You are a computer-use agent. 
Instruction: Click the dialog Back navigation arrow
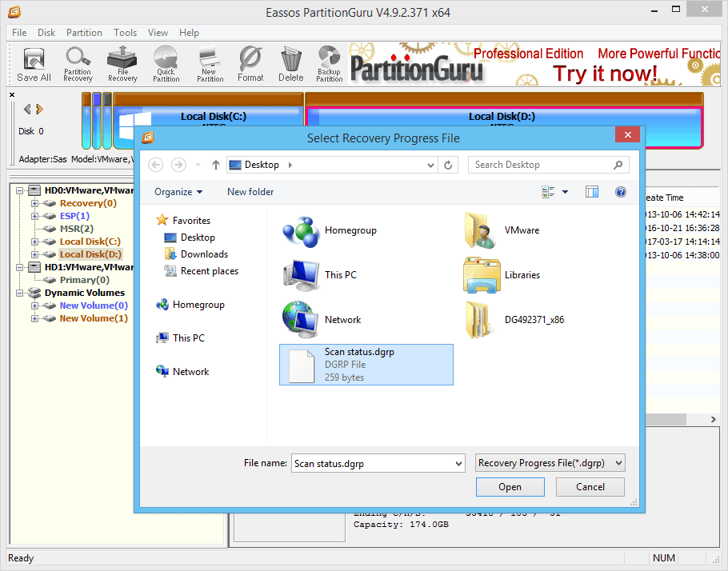pos(155,165)
